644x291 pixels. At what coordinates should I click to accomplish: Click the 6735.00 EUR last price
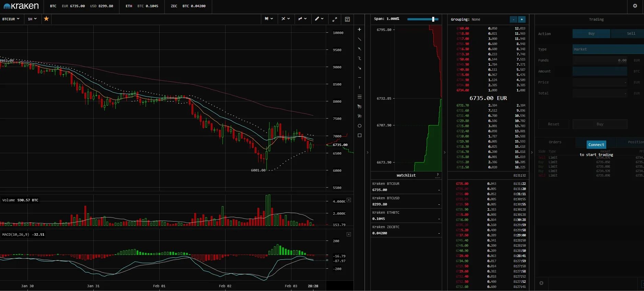coord(488,98)
